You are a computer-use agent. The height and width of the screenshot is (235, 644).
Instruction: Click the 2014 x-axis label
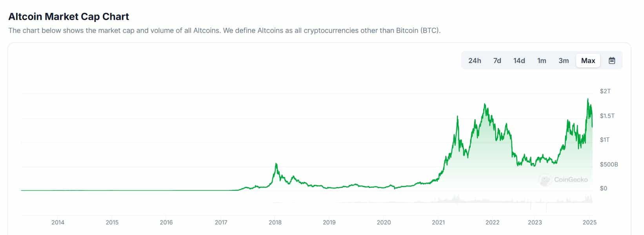click(58, 222)
